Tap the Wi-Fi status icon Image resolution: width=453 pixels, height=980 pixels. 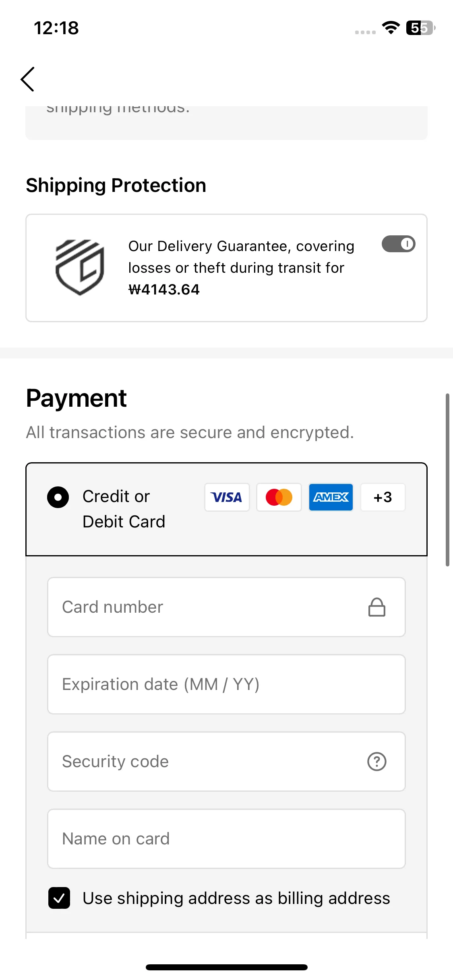pos(391,28)
